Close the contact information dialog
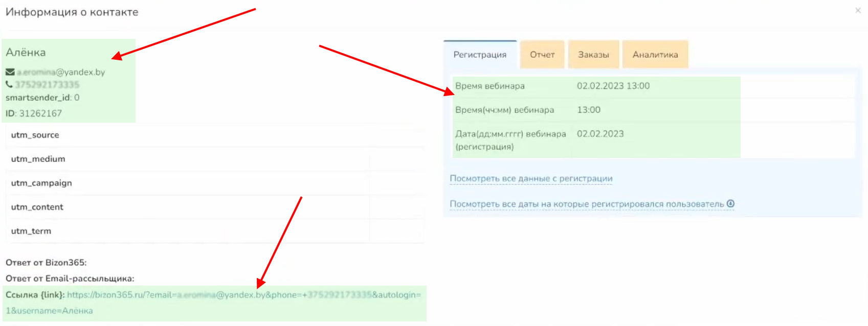The image size is (868, 326). point(858,10)
